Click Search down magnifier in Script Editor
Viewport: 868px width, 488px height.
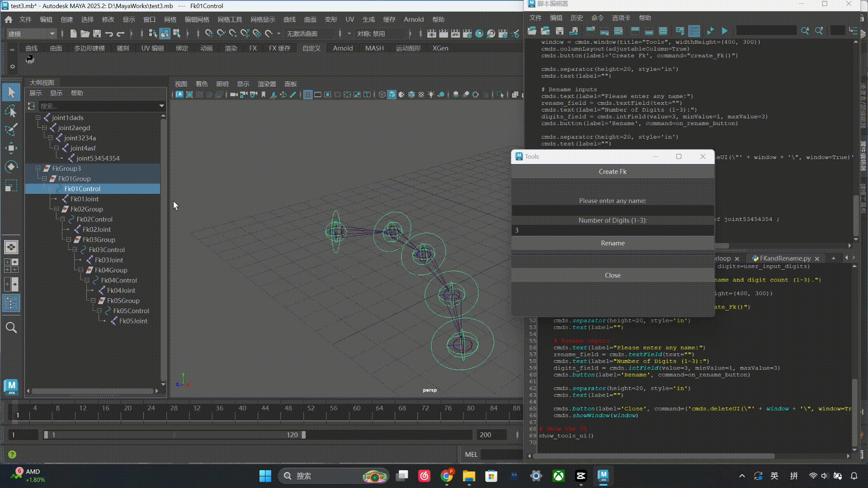[x=805, y=31]
